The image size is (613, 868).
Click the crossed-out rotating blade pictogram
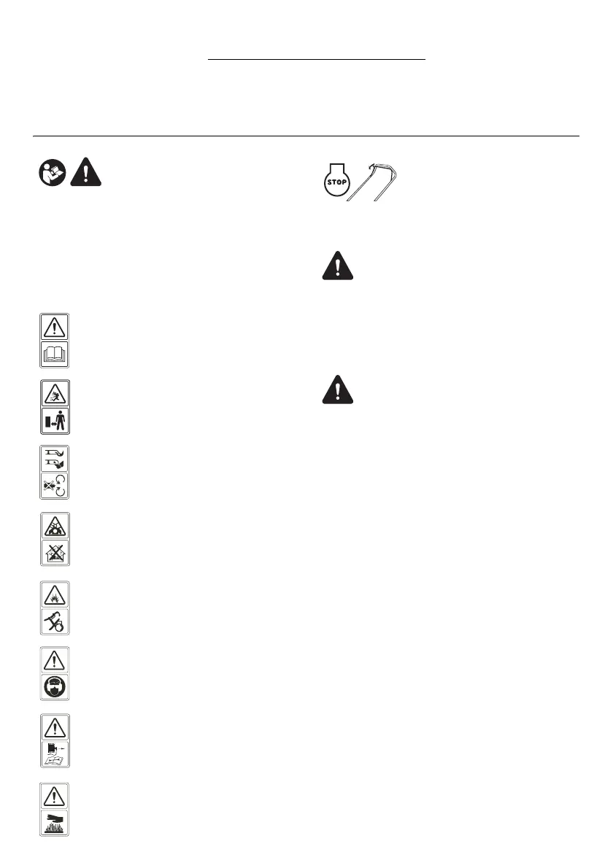pyautogui.click(x=55, y=486)
